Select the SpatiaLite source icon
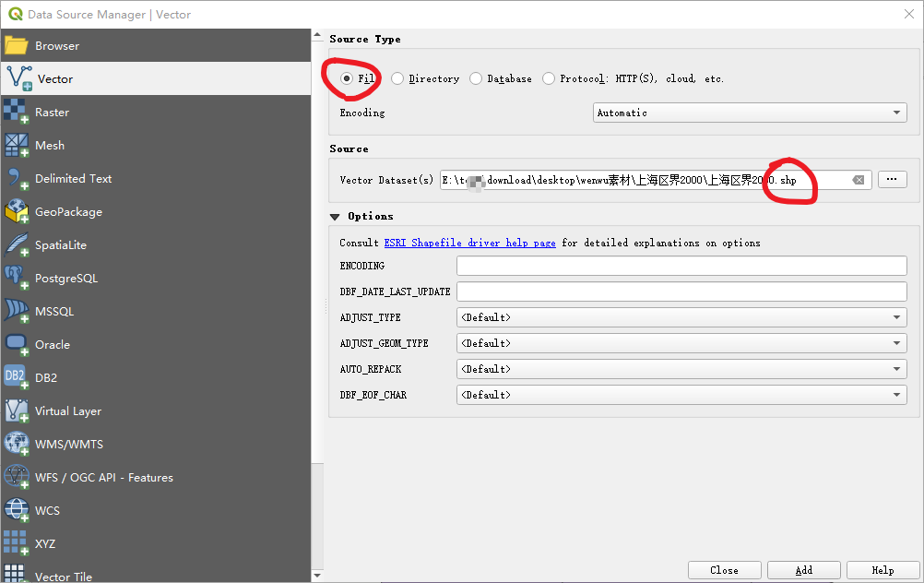 [23, 244]
